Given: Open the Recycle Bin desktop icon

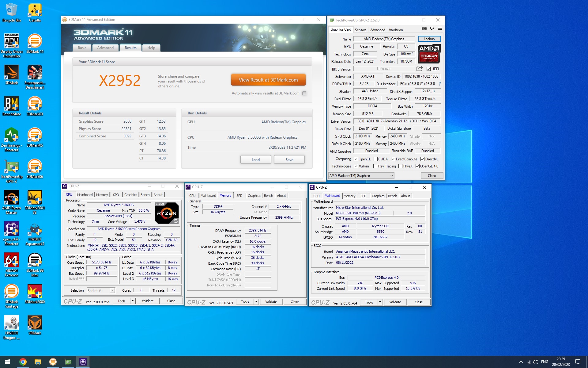Looking at the screenshot, I should [x=11, y=12].
